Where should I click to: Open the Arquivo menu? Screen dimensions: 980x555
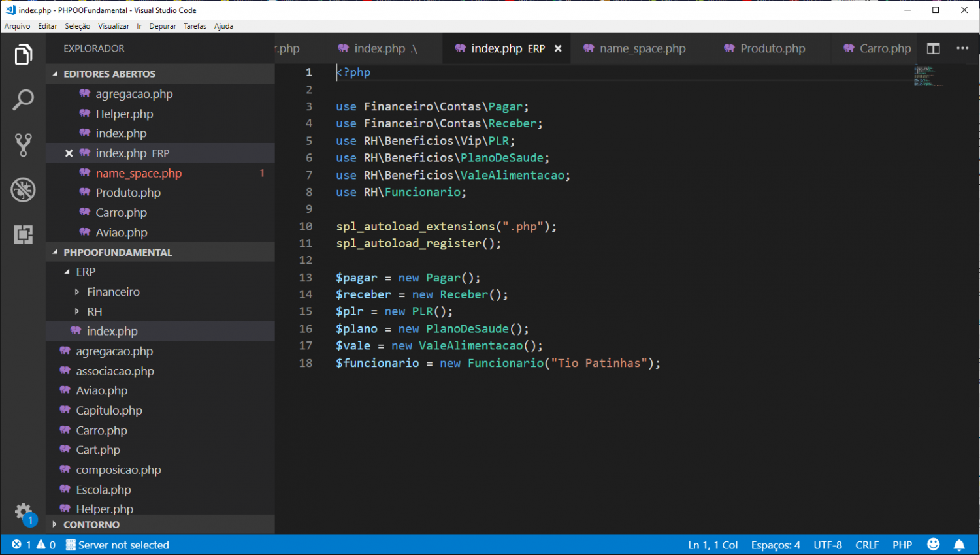click(x=17, y=26)
